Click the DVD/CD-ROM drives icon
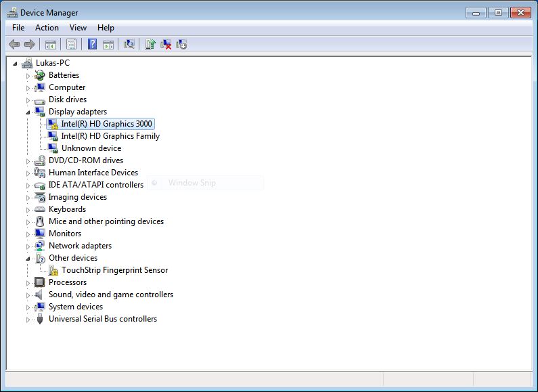The image size is (538, 392). [x=40, y=160]
